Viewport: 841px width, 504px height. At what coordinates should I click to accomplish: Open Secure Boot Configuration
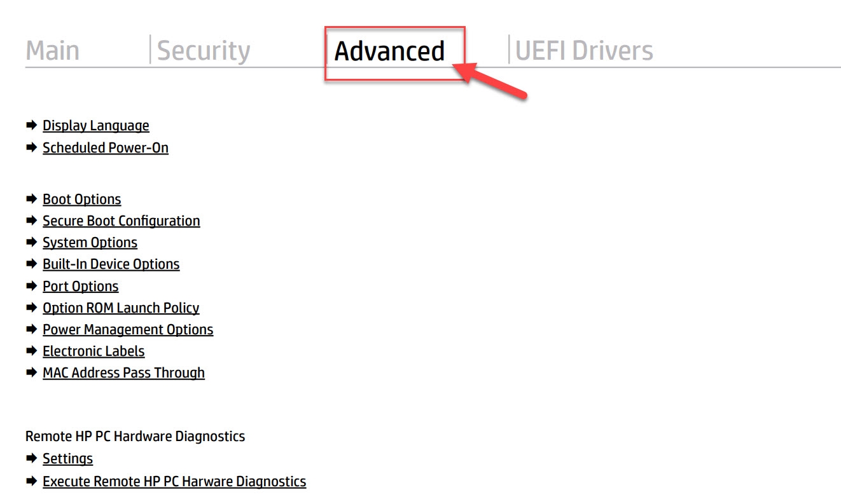tap(122, 221)
